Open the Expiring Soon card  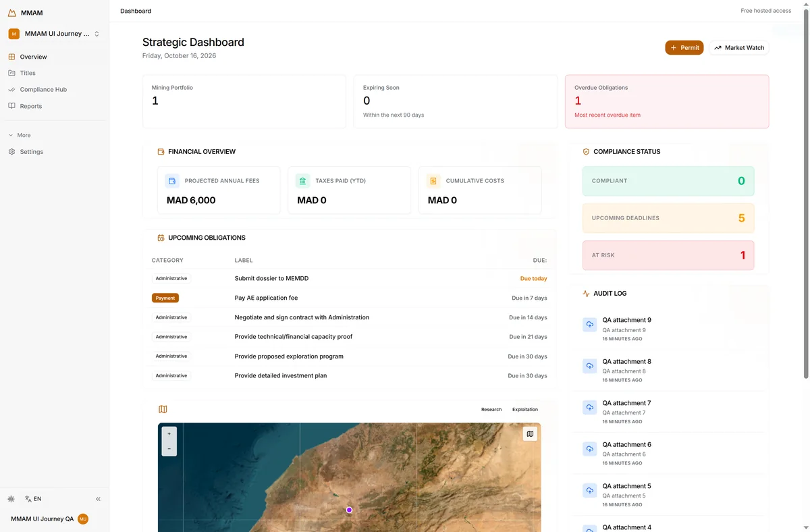456,101
